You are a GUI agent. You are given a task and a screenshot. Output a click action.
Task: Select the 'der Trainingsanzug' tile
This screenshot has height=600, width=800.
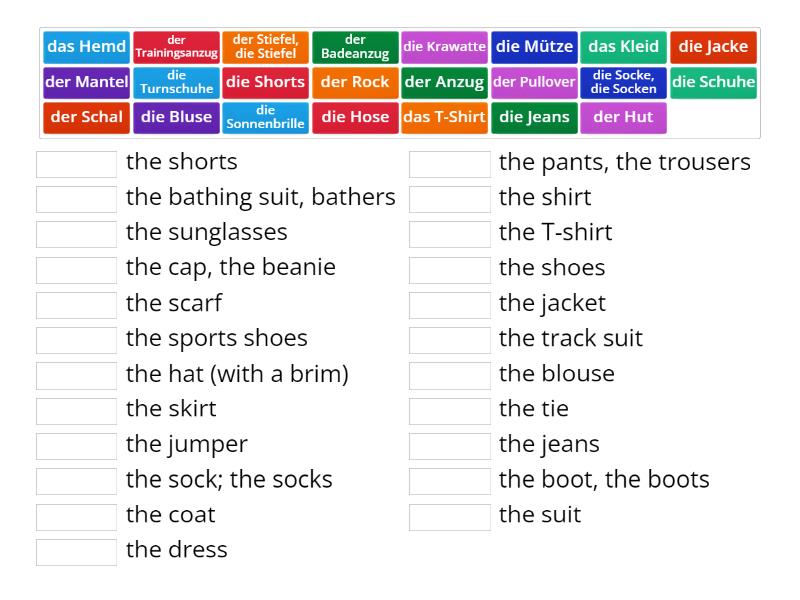click(x=176, y=47)
